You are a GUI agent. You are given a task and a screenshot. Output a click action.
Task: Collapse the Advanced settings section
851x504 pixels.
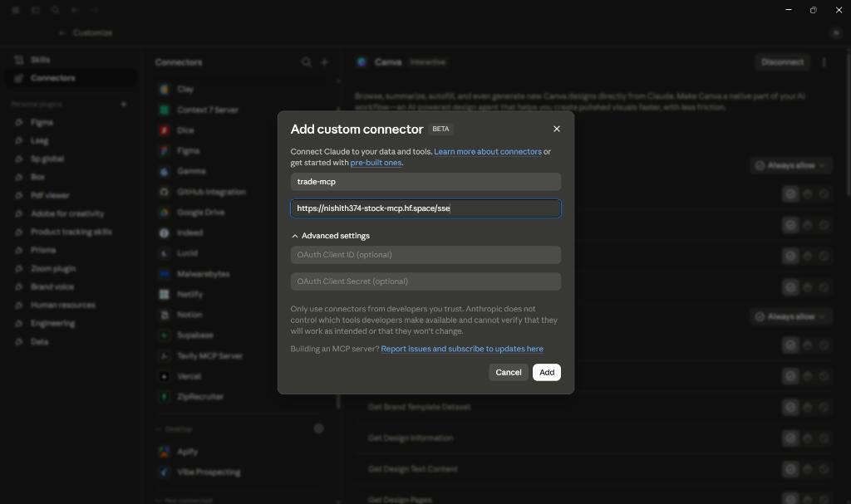click(331, 236)
